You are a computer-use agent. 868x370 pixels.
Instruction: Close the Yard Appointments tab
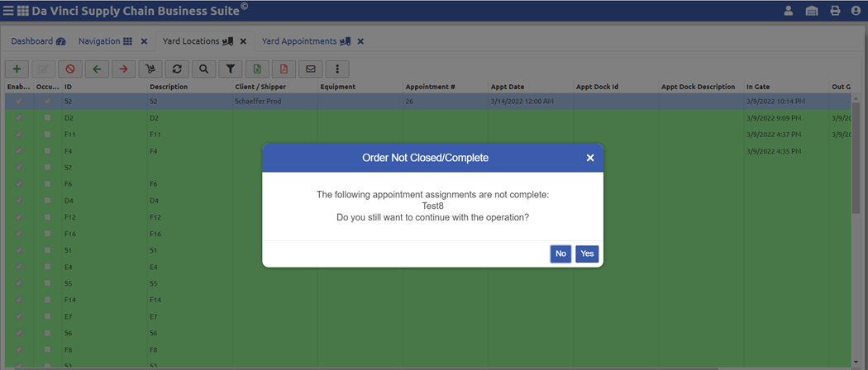[x=360, y=41]
